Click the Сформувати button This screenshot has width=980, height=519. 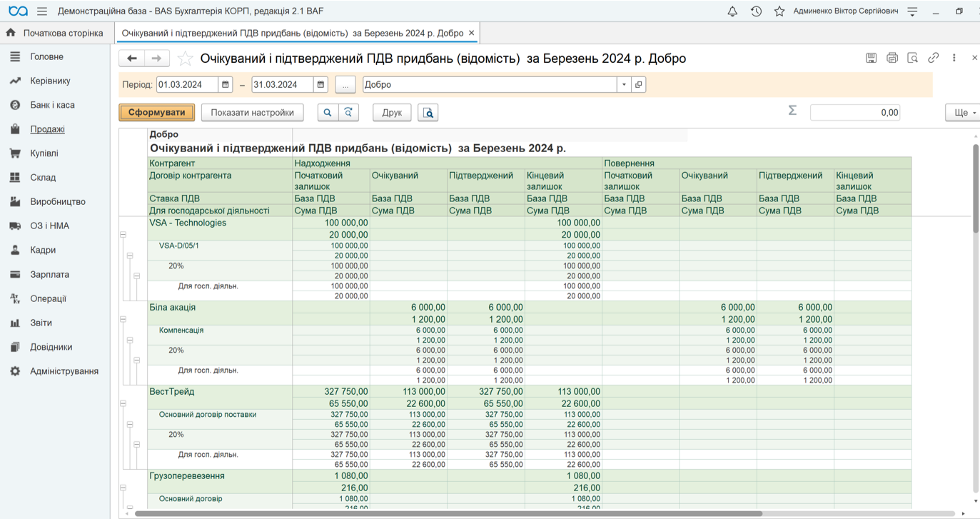tap(157, 113)
